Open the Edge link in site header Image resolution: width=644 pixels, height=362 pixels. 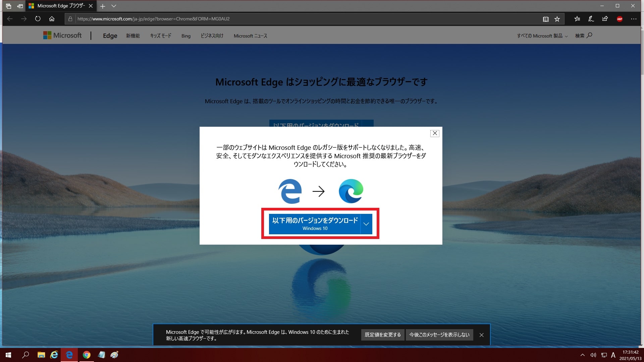tap(110, 36)
